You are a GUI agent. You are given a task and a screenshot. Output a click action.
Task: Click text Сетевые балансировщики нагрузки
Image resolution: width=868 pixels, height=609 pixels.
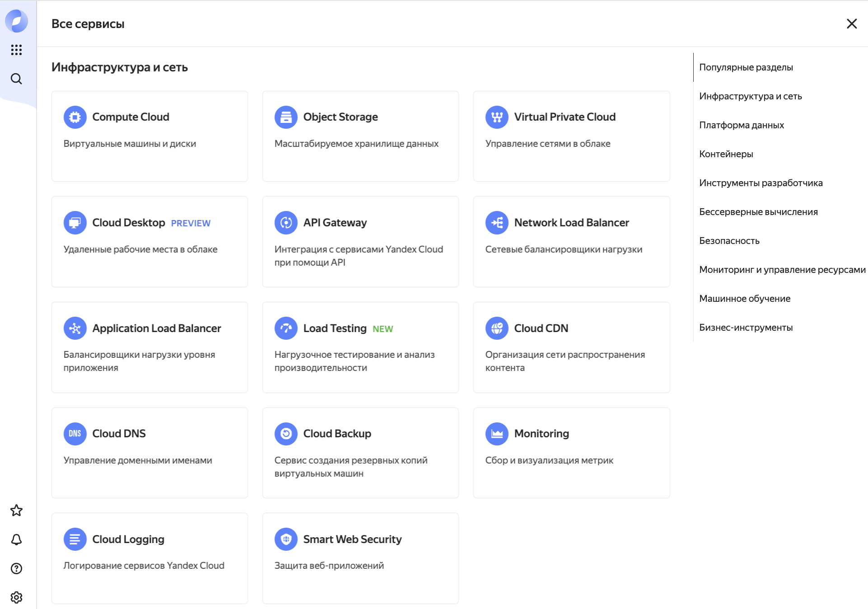(x=564, y=249)
